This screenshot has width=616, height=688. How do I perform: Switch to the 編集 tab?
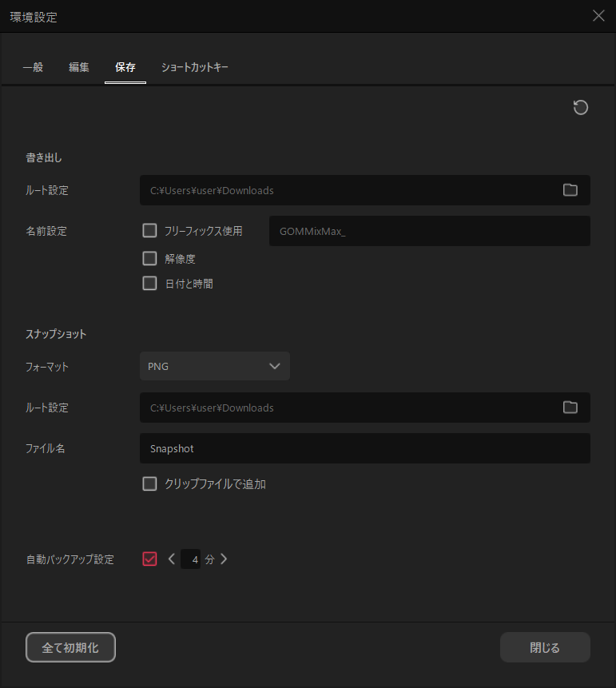coord(79,68)
